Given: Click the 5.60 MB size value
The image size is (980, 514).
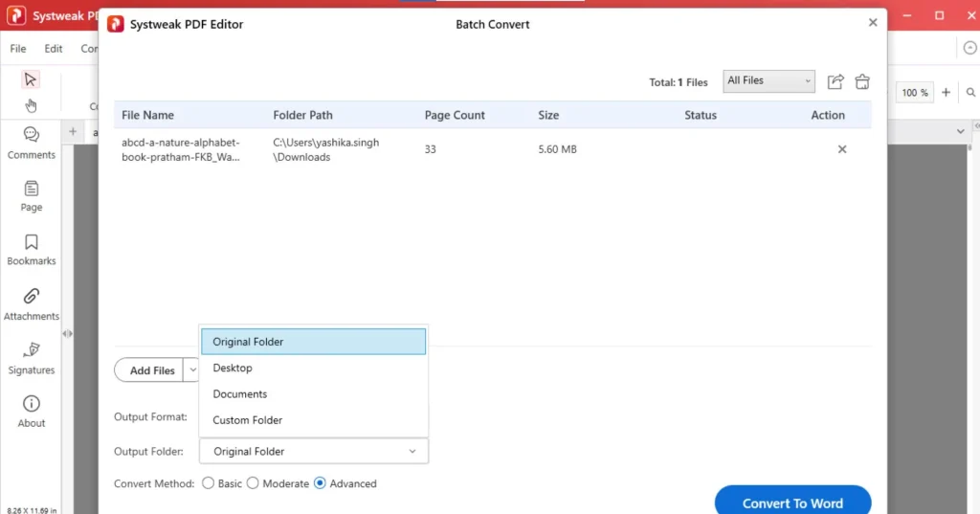Looking at the screenshot, I should pos(558,149).
